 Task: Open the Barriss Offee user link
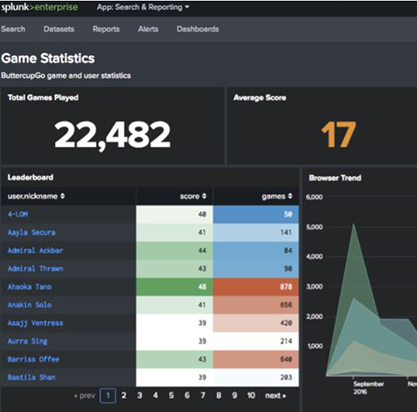point(33,359)
